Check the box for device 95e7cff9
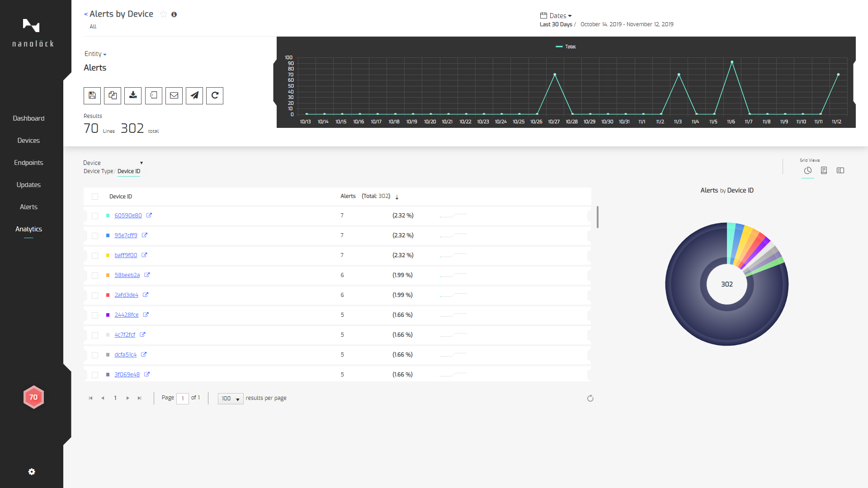The image size is (868, 488). [x=95, y=236]
